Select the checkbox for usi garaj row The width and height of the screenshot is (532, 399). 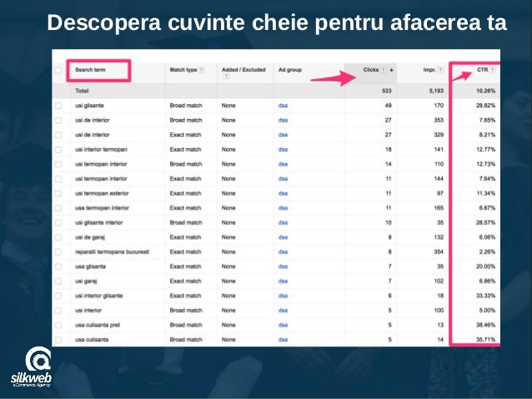click(x=58, y=282)
